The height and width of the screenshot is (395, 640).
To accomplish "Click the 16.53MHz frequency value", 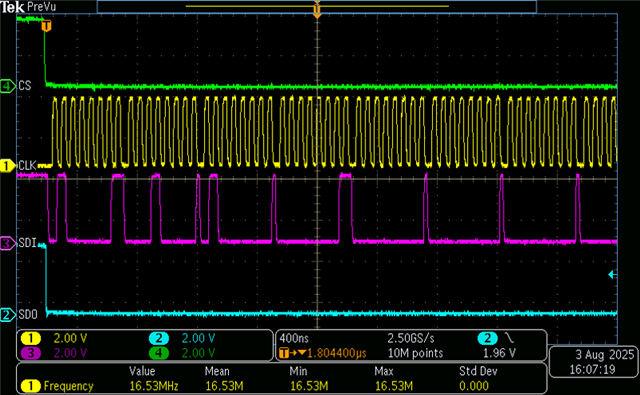I will click(x=154, y=386).
